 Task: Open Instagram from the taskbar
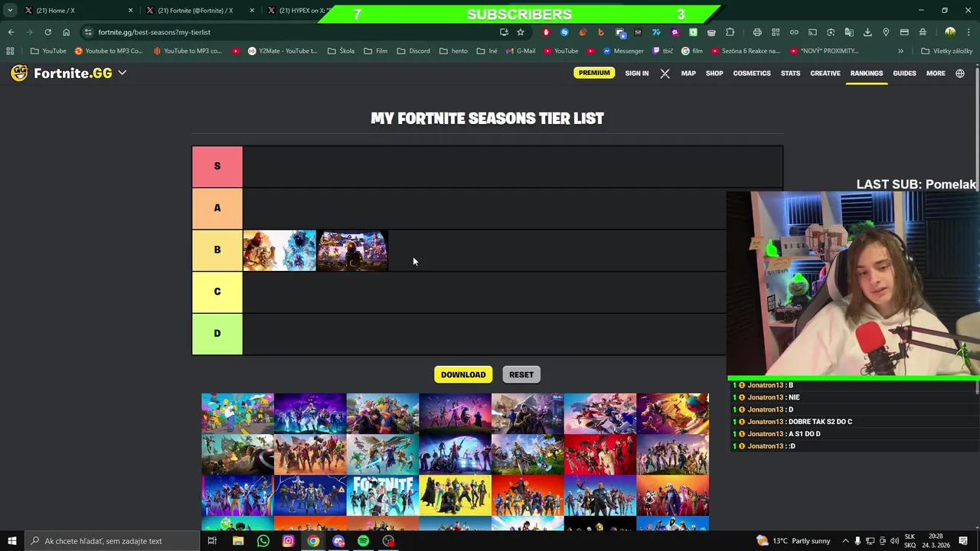pyautogui.click(x=288, y=541)
